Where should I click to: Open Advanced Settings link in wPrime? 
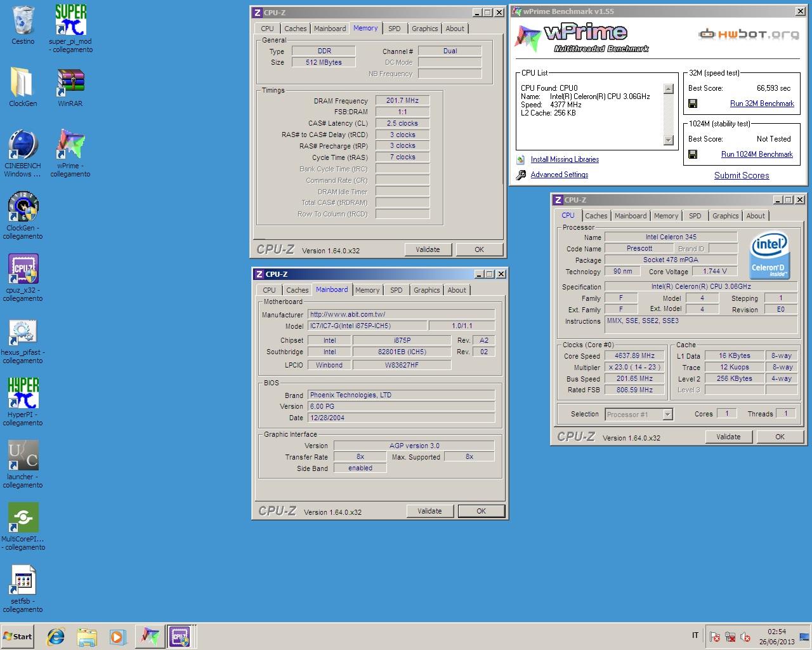point(560,175)
